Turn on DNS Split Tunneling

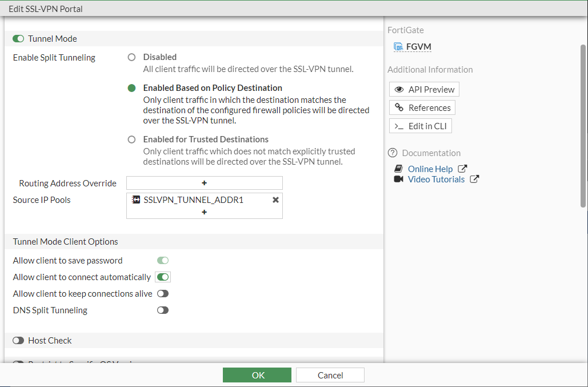coord(162,310)
